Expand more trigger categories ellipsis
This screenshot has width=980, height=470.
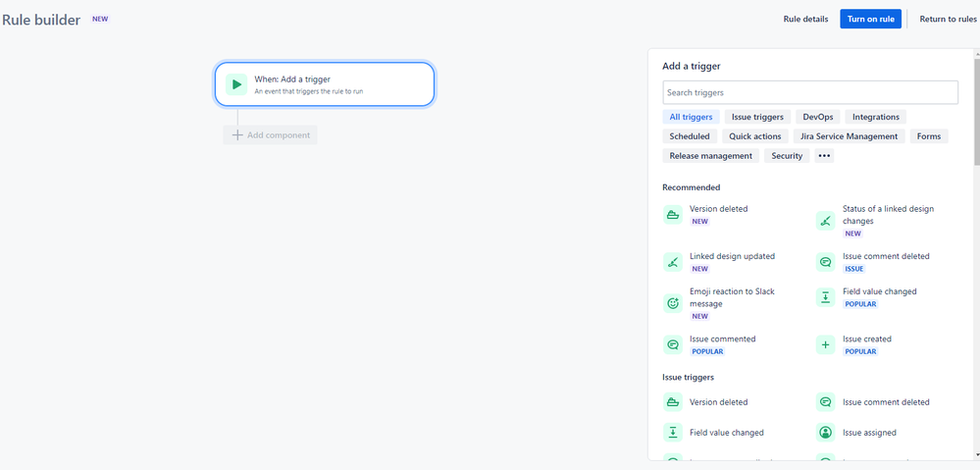coord(824,156)
